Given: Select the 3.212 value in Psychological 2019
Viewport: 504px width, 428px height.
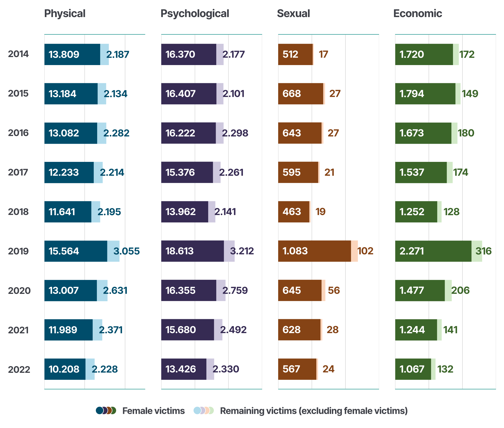Looking at the screenshot, I should point(242,251).
